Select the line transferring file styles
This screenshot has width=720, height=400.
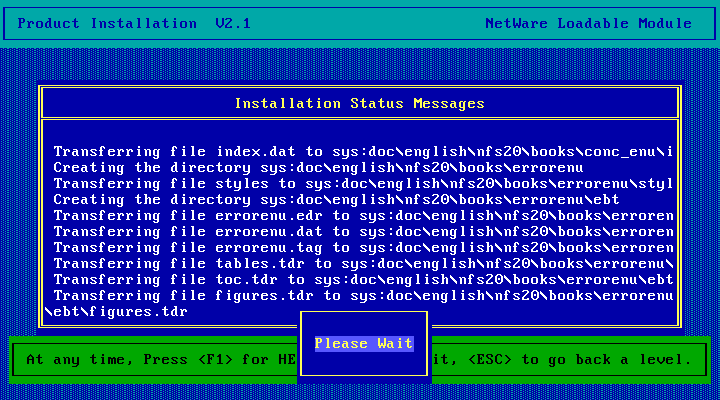tap(363, 184)
